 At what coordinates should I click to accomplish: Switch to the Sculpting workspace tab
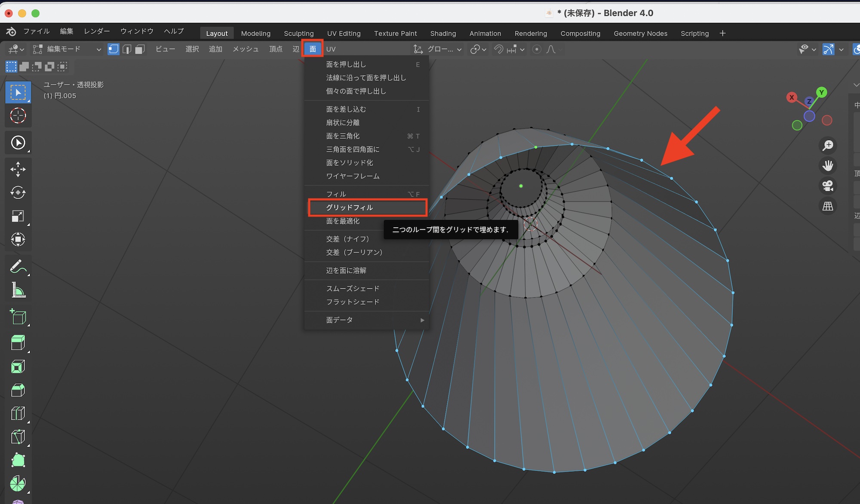click(298, 34)
